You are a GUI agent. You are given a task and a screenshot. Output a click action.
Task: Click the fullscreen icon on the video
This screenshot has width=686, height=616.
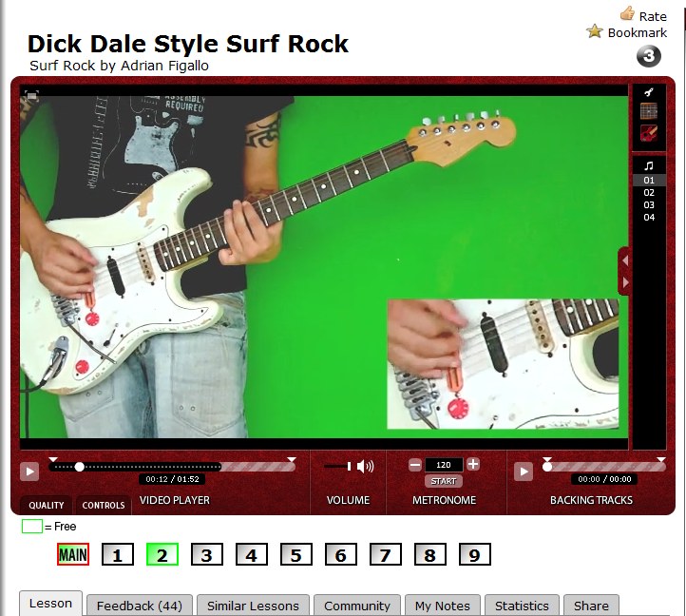point(31,95)
